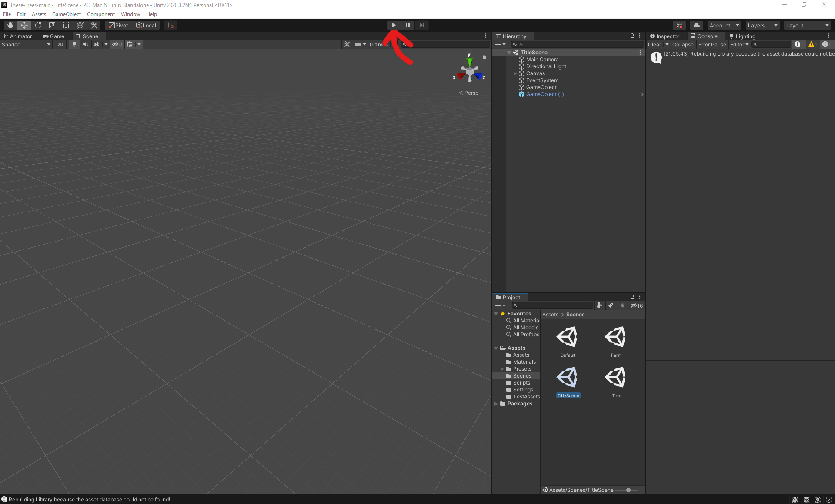Select the Rotate tool
The height and width of the screenshot is (504, 835).
click(x=38, y=25)
